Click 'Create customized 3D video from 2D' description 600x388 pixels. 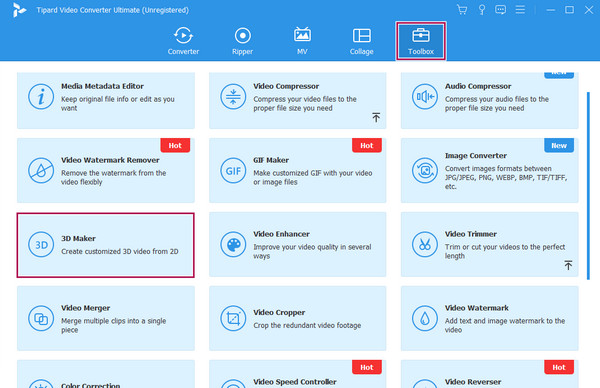pos(120,251)
